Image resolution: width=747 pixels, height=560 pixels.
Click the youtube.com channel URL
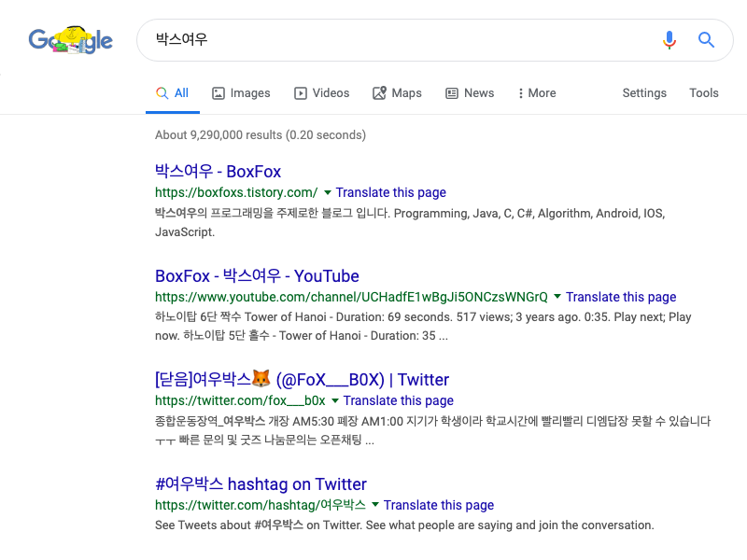coord(352,297)
